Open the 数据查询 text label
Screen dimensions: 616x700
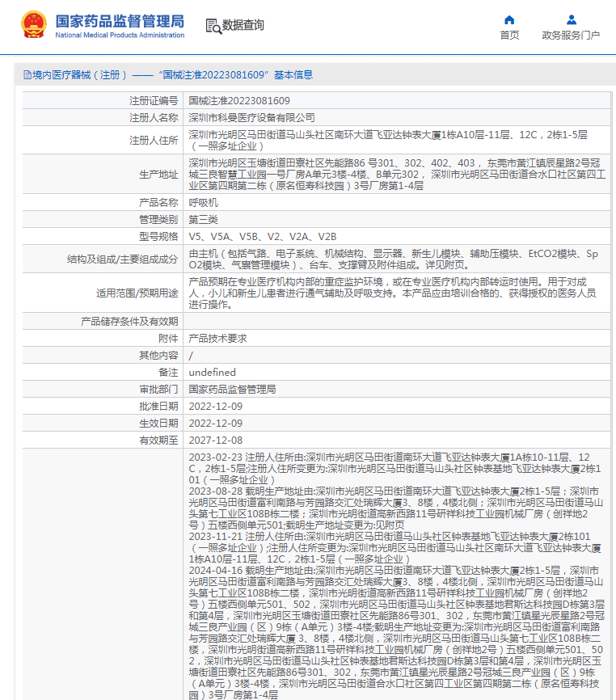(x=243, y=26)
